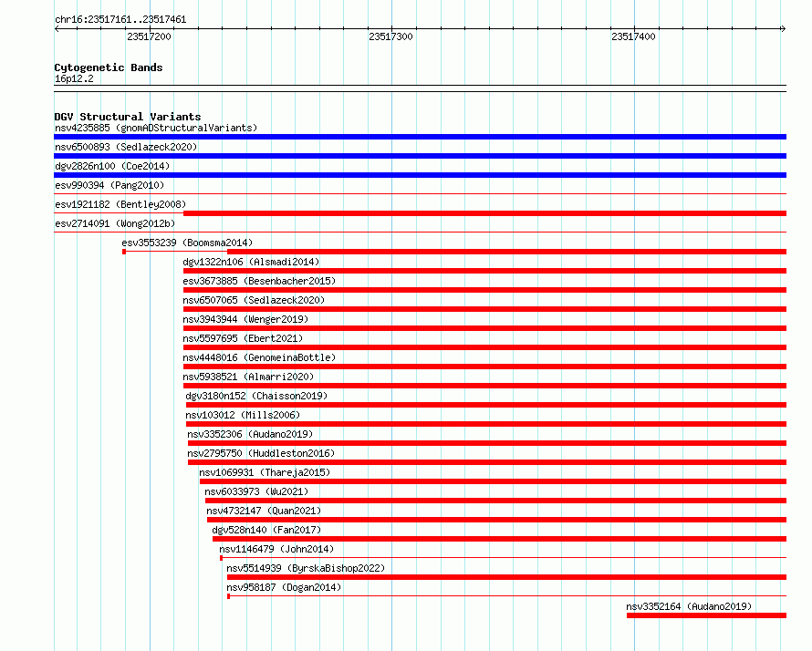Click the 23517300 ruler position
The height and width of the screenshot is (651, 812).
click(x=391, y=36)
